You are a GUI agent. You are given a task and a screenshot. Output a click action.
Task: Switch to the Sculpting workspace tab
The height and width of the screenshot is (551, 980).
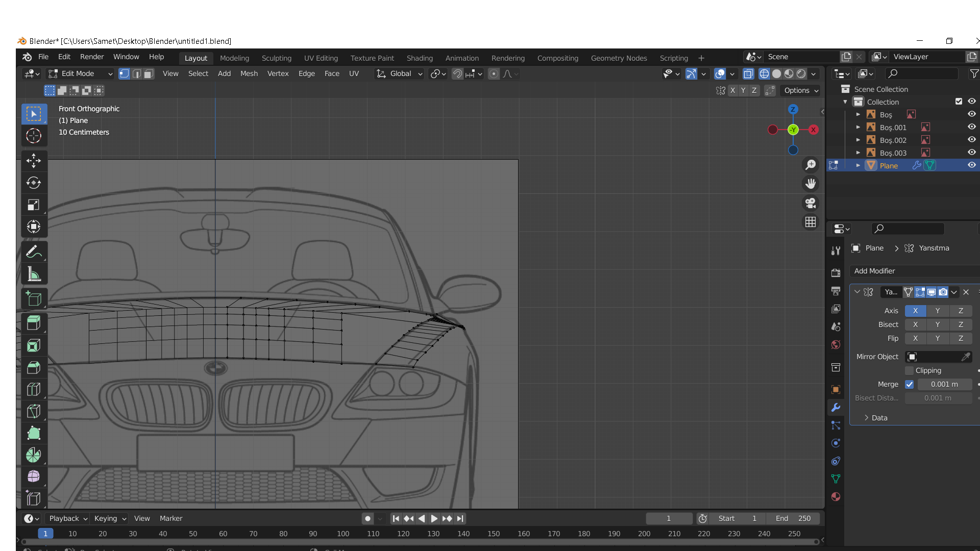pyautogui.click(x=276, y=58)
